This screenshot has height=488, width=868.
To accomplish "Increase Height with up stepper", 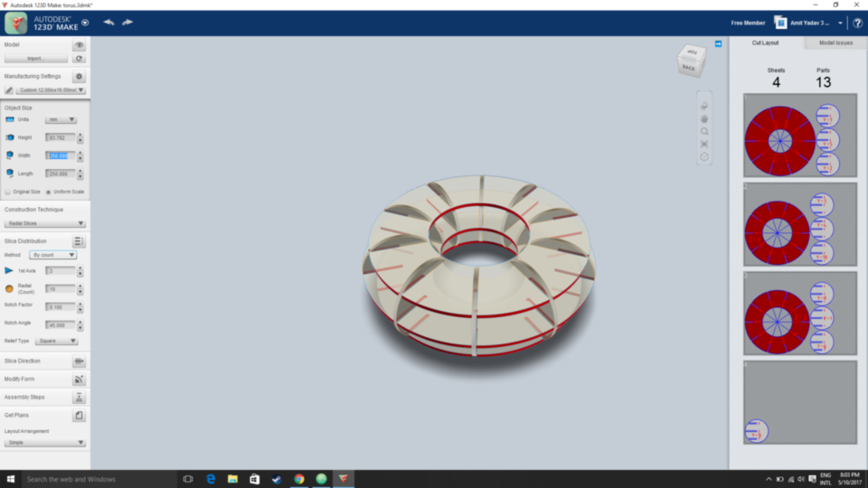I will pos(80,135).
